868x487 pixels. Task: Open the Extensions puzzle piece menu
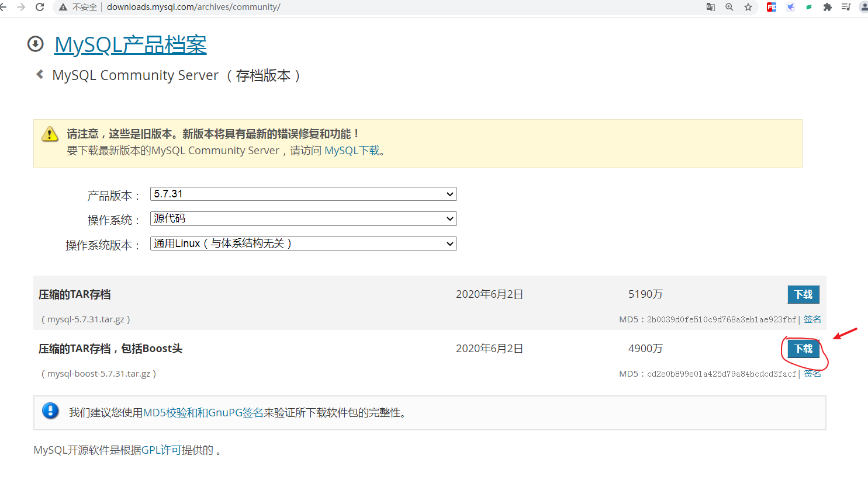tap(828, 7)
